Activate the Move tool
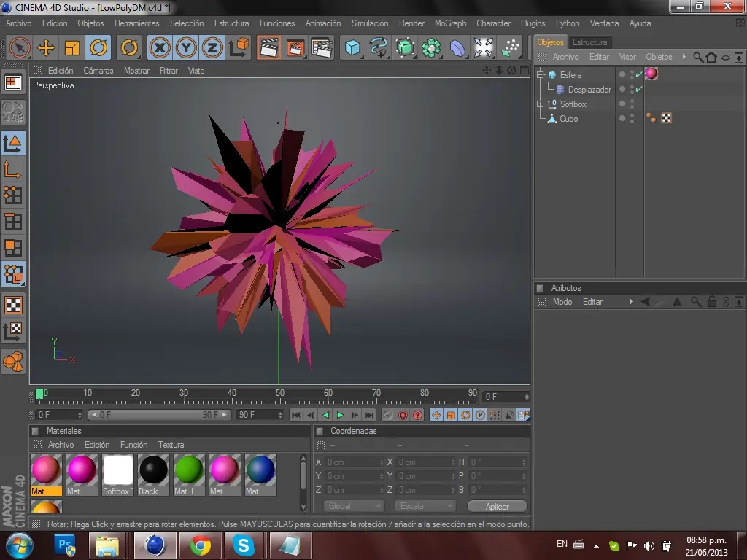The height and width of the screenshot is (560, 747). (x=46, y=47)
